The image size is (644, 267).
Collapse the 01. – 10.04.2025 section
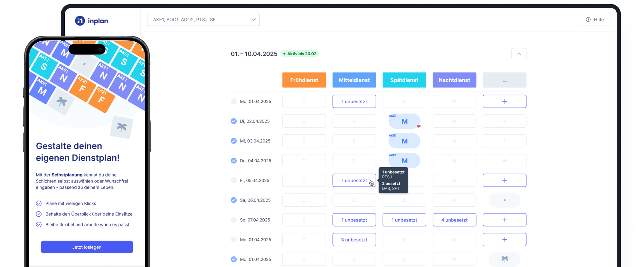click(x=519, y=54)
